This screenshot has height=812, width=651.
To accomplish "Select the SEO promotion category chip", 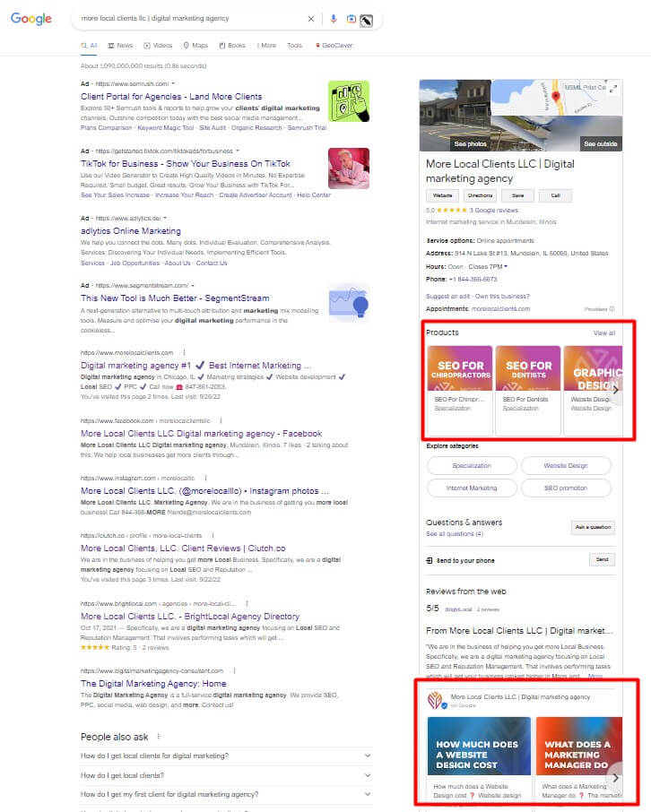I will tap(566, 488).
